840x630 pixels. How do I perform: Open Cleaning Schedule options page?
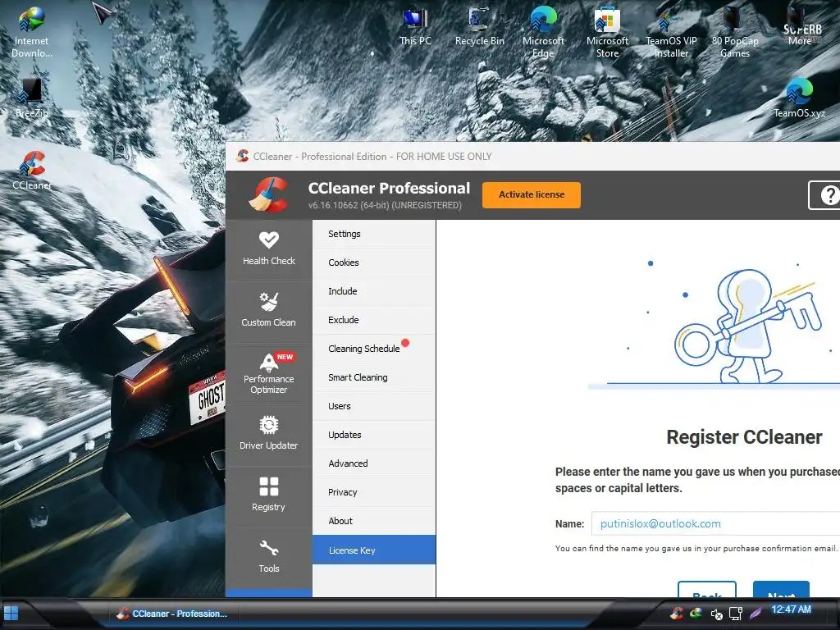tap(374, 349)
